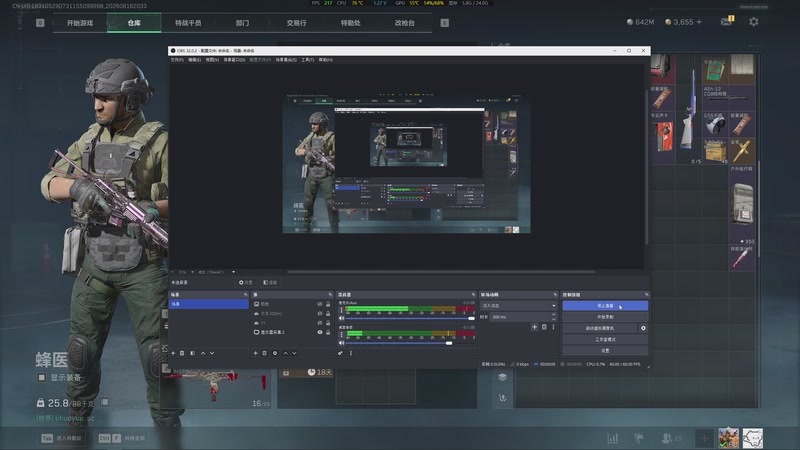This screenshot has width=800, height=450.
Task: Add a new scene with the plus icon
Action: 173,353
